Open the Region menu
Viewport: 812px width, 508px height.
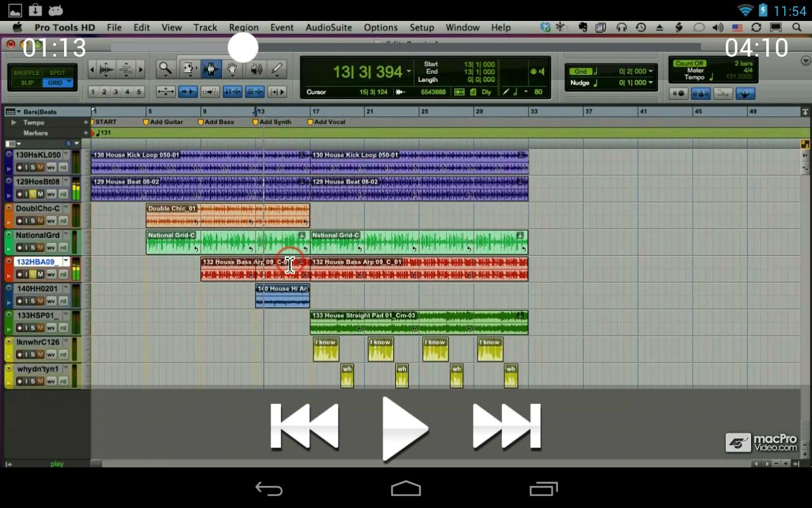tap(244, 27)
